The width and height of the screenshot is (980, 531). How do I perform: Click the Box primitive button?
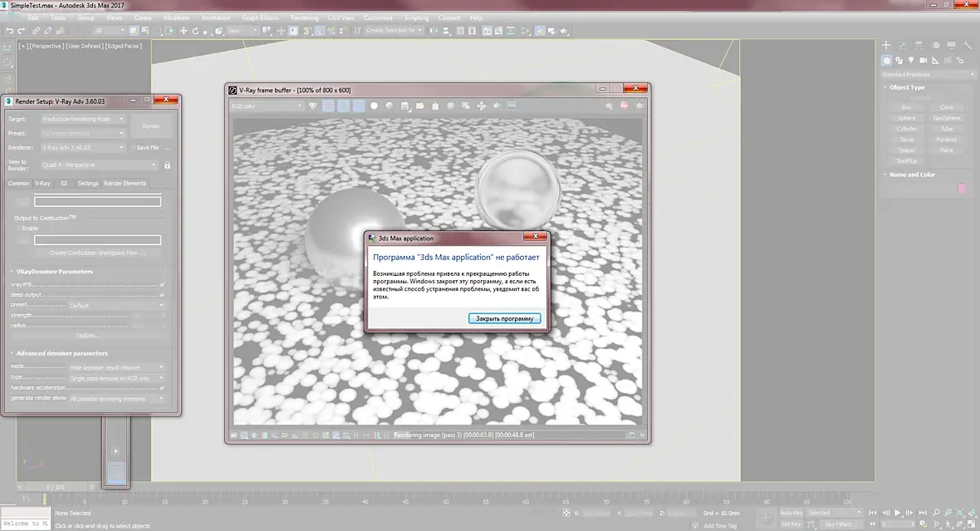906,107
